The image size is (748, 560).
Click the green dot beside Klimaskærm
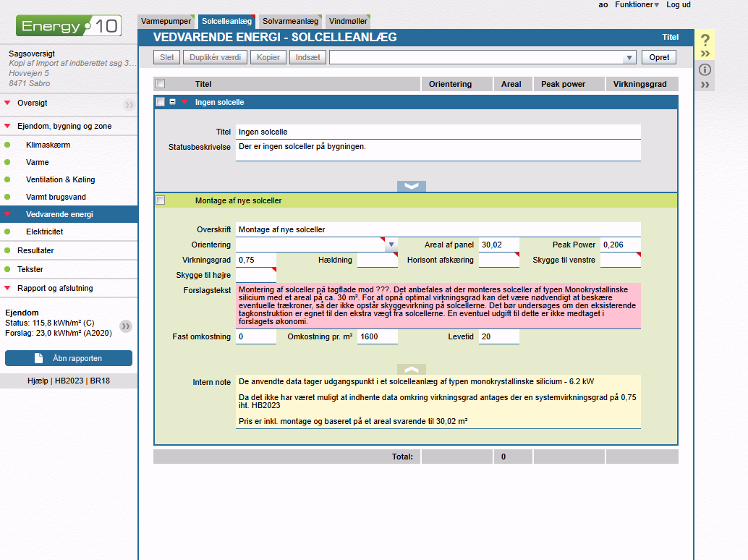coord(8,145)
